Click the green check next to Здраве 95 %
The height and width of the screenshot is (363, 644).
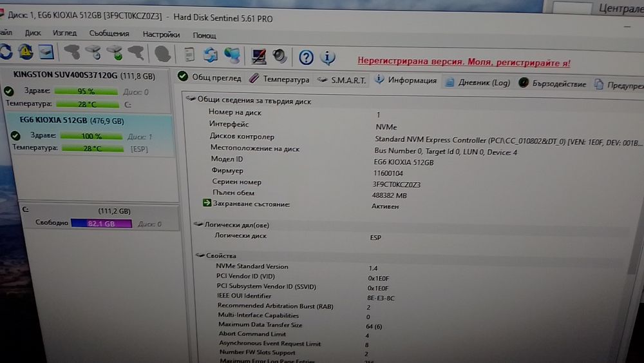pyautogui.click(x=8, y=91)
